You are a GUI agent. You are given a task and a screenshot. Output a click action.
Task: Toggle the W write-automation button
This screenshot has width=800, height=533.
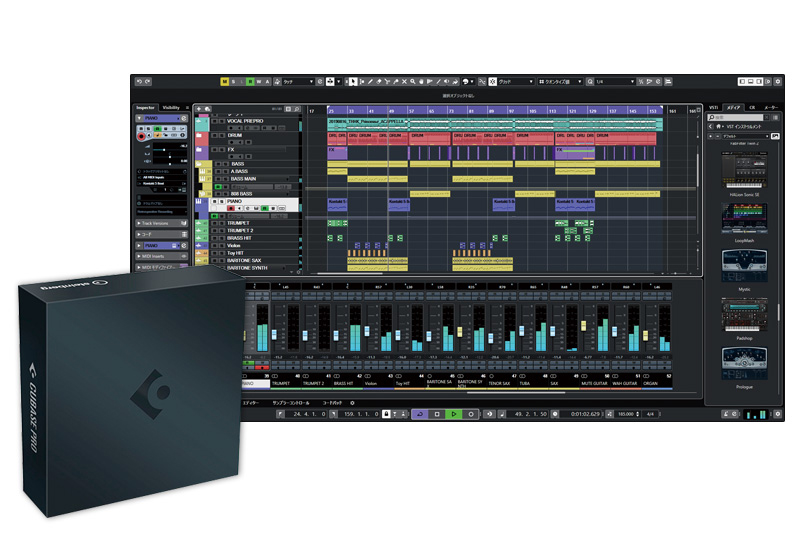(259, 82)
